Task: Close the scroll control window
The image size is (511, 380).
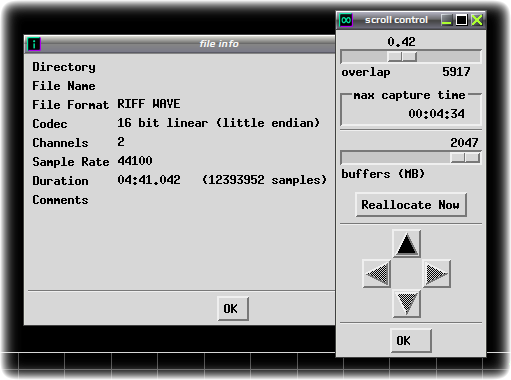Action: tap(477, 20)
